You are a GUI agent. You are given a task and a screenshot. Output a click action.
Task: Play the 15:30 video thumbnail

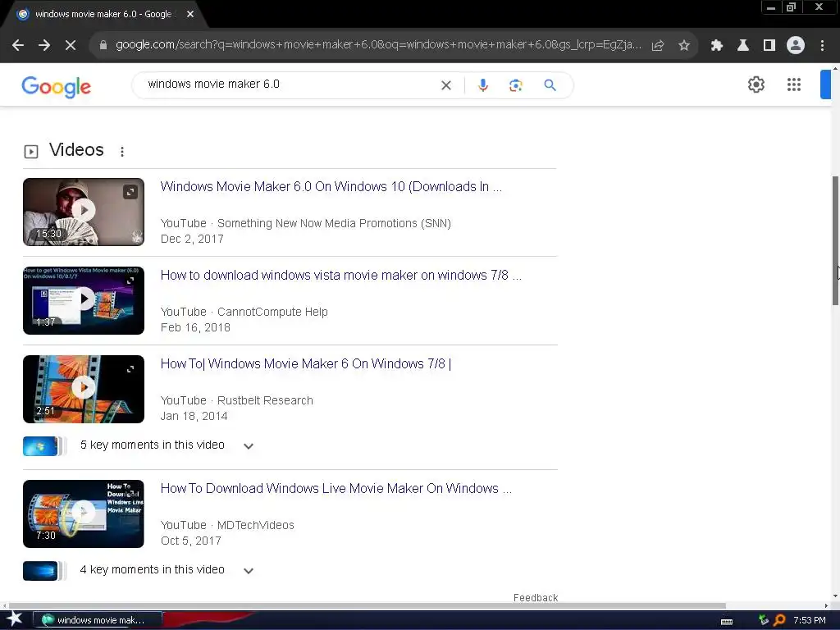point(84,212)
